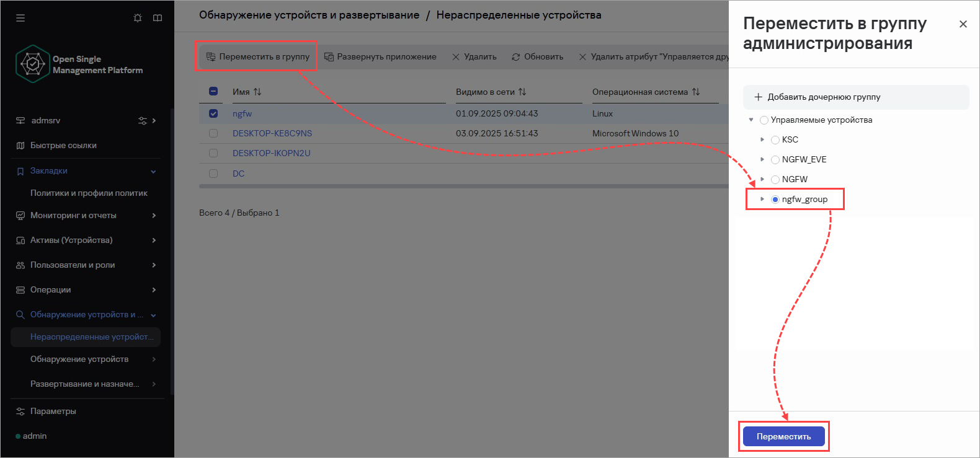Click the Refresh arrows icon
Image resolution: width=980 pixels, height=458 pixels.
515,57
